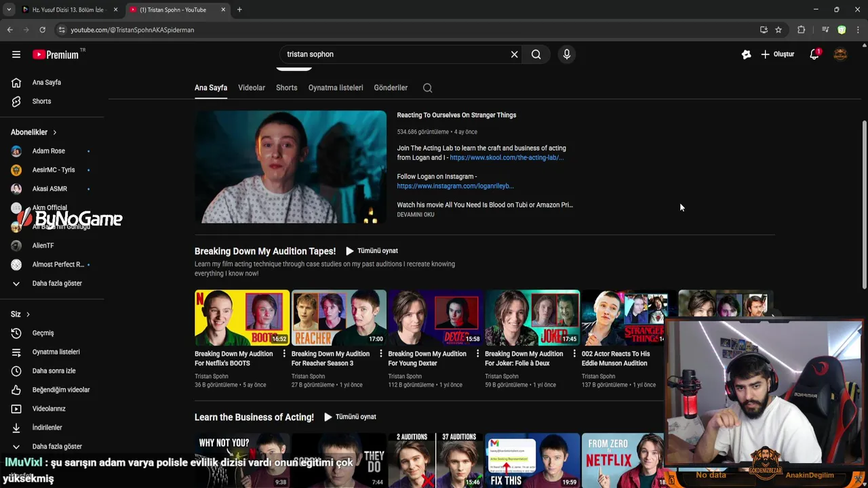Image resolution: width=868 pixels, height=488 pixels.
Task: Open Oynatma listeleri in sidebar
Action: pyautogui.click(x=56, y=352)
